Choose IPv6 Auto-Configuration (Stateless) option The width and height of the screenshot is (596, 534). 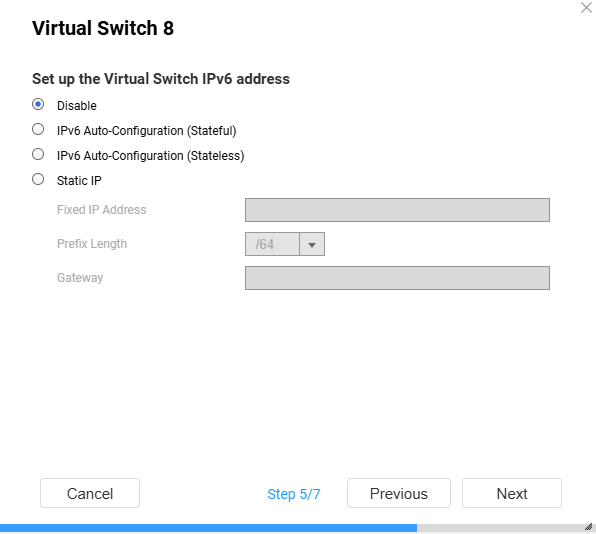click(38, 154)
